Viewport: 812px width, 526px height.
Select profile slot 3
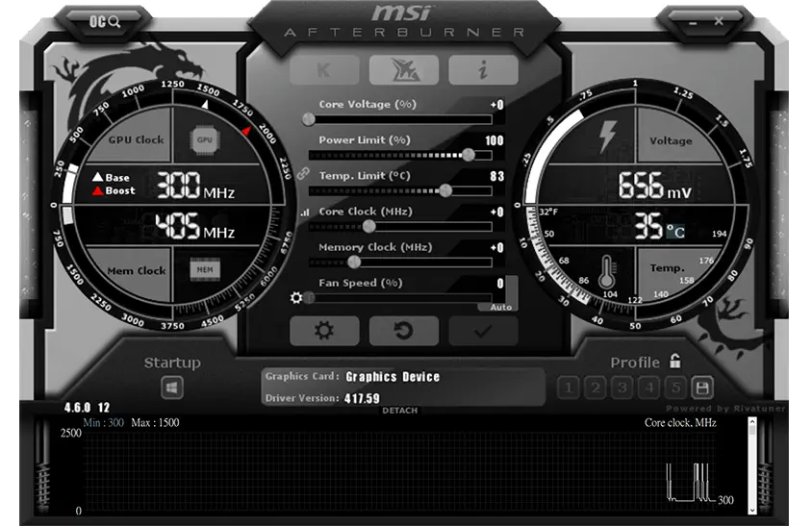coord(622,388)
